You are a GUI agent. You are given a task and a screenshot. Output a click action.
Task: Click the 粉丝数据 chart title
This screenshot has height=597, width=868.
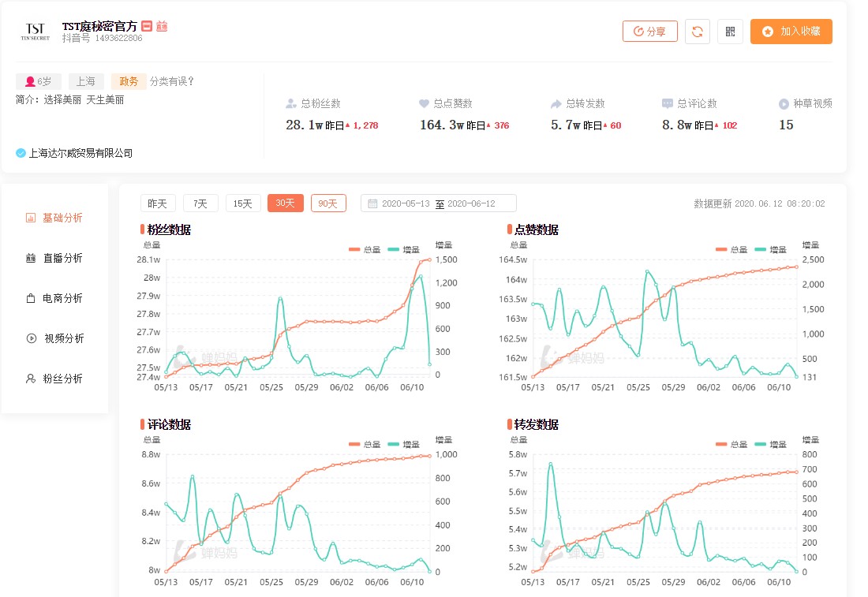[x=169, y=229]
